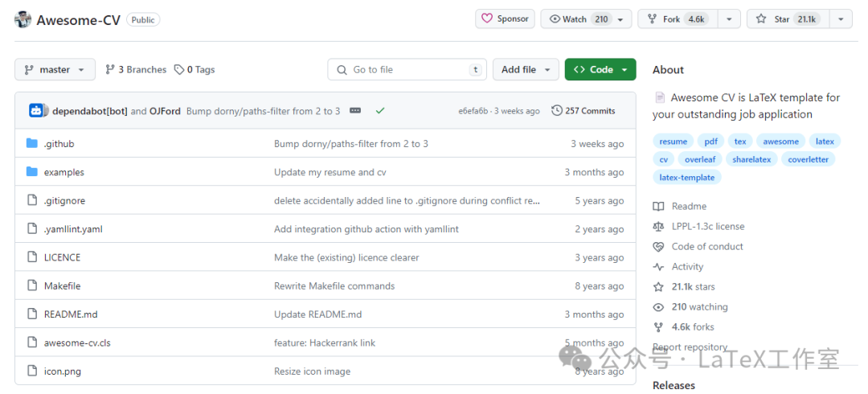Click the file icon for Makefile

(32, 286)
